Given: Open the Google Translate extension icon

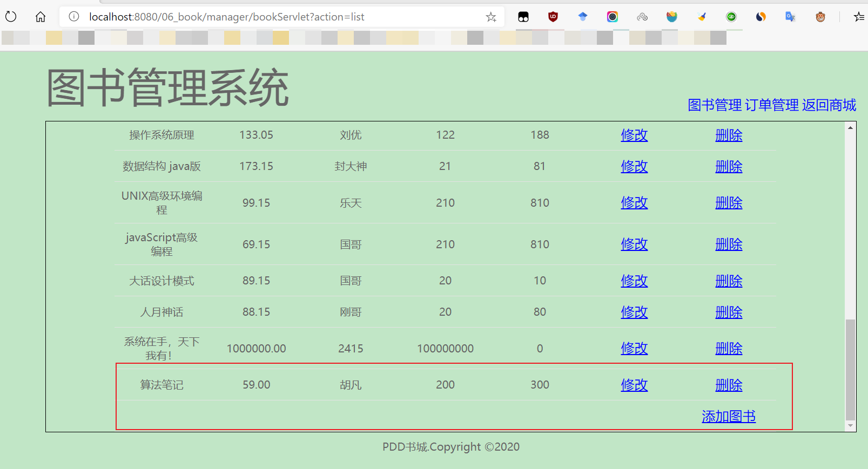Looking at the screenshot, I should click(791, 17).
